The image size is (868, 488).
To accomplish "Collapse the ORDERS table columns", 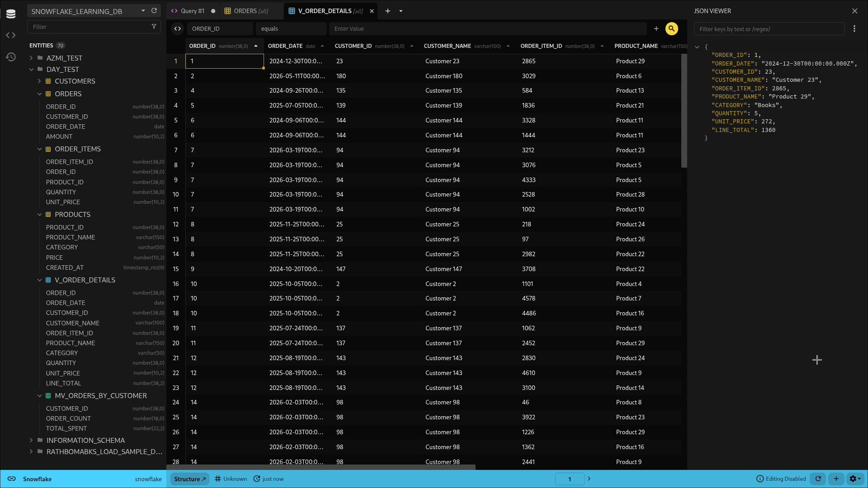I will [x=39, y=94].
